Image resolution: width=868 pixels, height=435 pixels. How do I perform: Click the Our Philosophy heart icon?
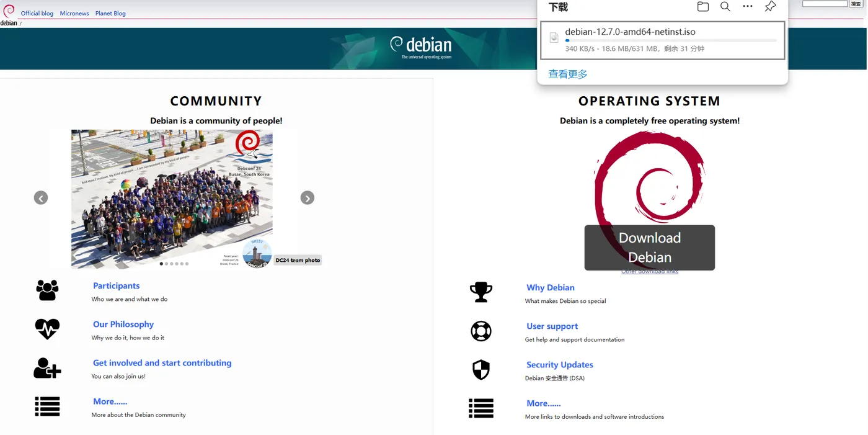coord(47,328)
